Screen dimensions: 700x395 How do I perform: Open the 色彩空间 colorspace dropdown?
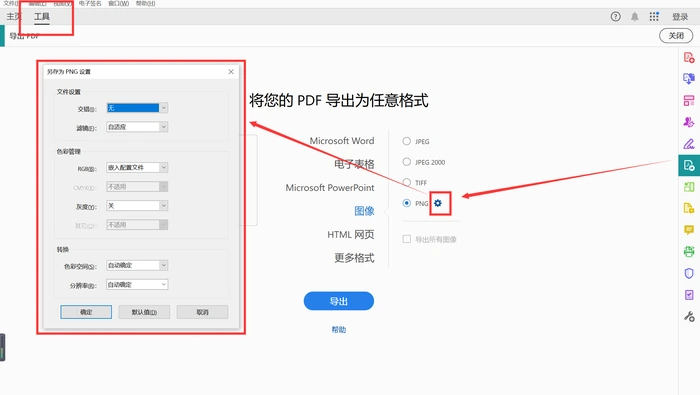(x=137, y=265)
